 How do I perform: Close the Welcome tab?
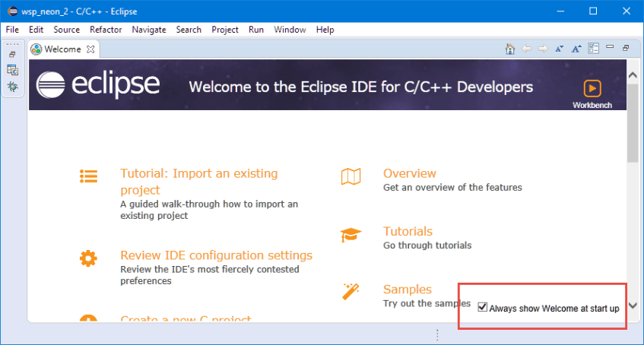90,49
